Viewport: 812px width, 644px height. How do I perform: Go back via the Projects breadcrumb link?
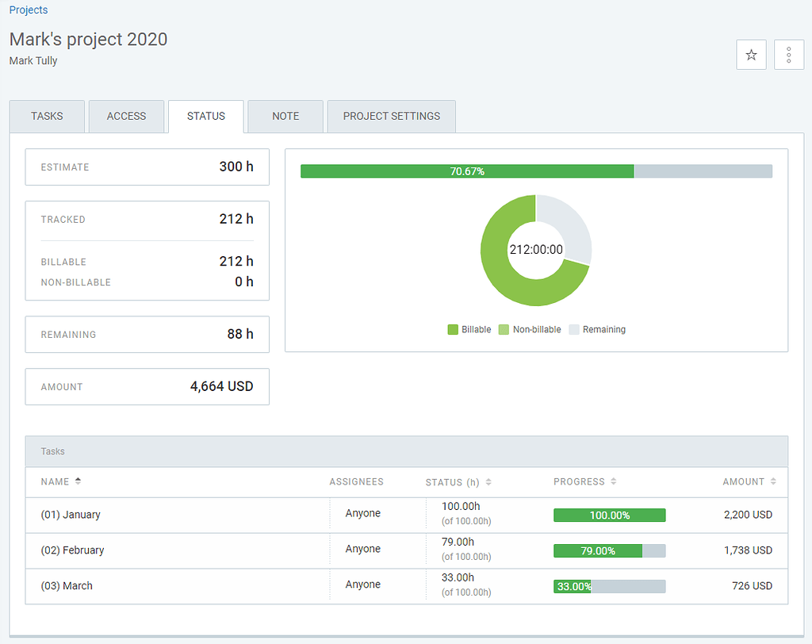coord(28,10)
